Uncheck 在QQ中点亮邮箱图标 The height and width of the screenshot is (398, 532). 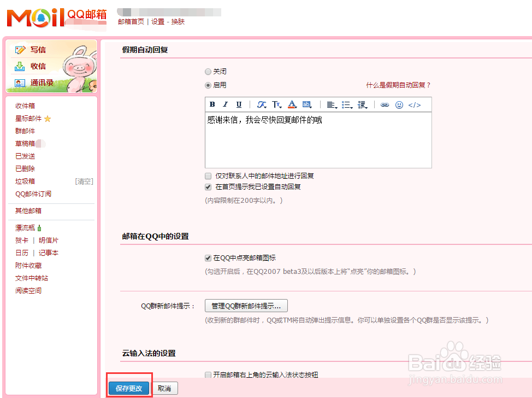(208, 258)
